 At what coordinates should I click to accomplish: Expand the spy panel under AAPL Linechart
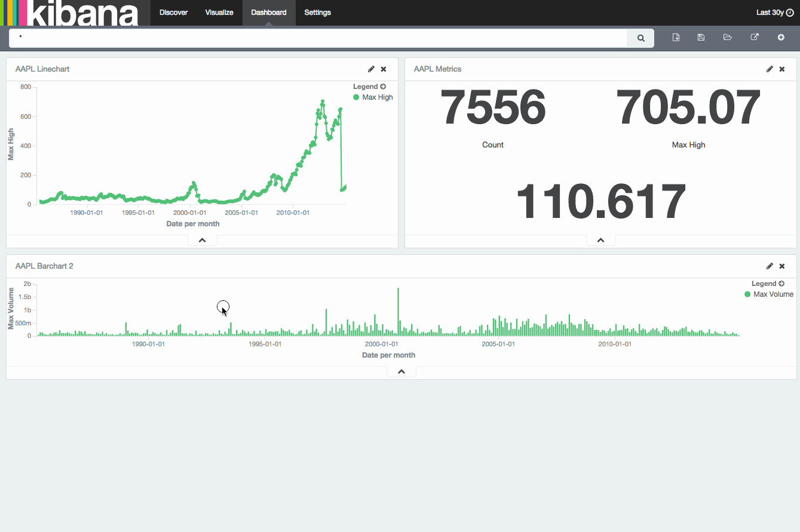pos(203,240)
